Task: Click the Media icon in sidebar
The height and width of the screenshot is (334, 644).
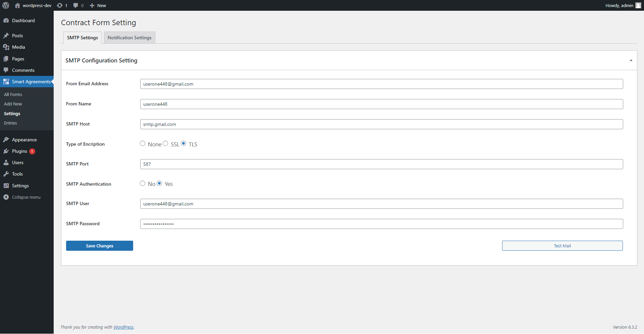Action: (6, 47)
